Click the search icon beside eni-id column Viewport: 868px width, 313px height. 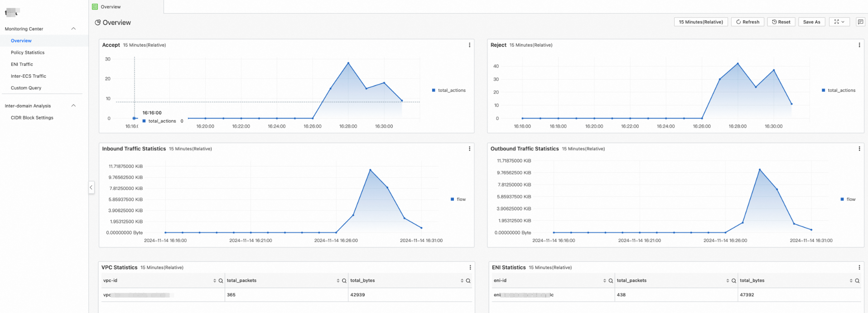click(611, 281)
